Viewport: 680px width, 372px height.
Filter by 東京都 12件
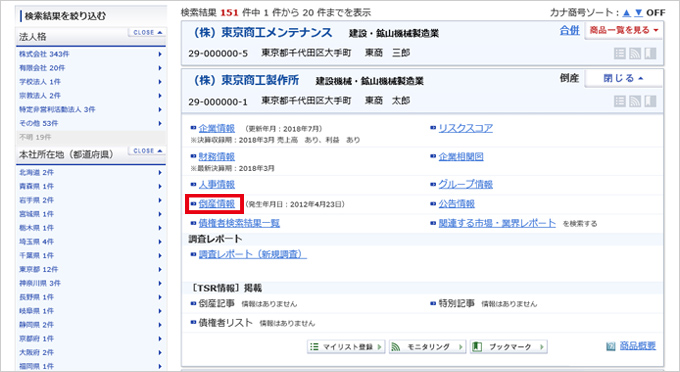pyautogui.click(x=90, y=270)
